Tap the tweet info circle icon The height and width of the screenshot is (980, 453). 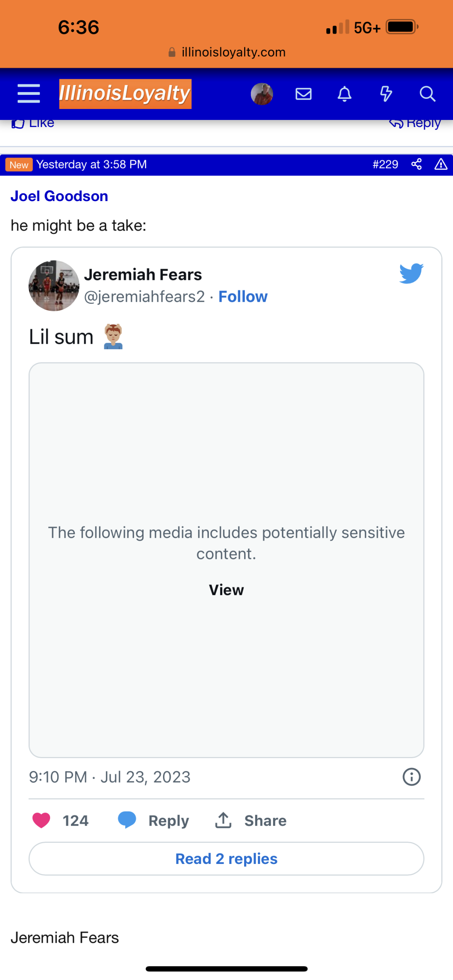click(x=411, y=777)
